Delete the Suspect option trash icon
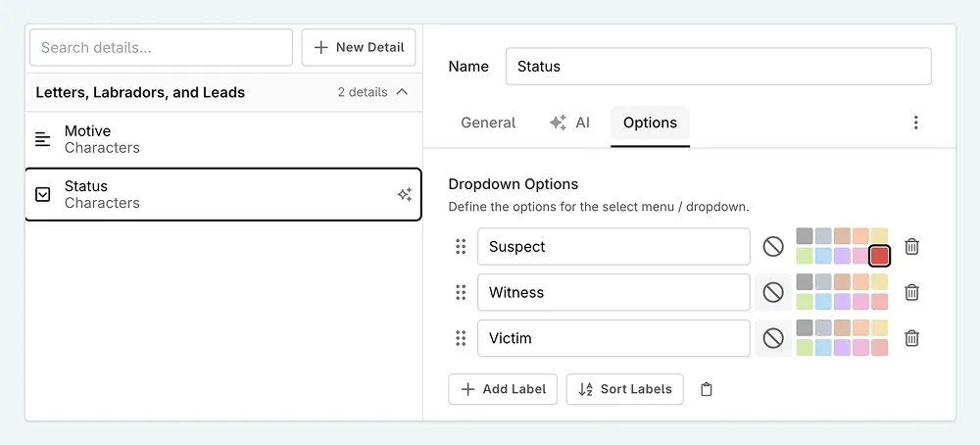The width and height of the screenshot is (980, 445). (911, 247)
